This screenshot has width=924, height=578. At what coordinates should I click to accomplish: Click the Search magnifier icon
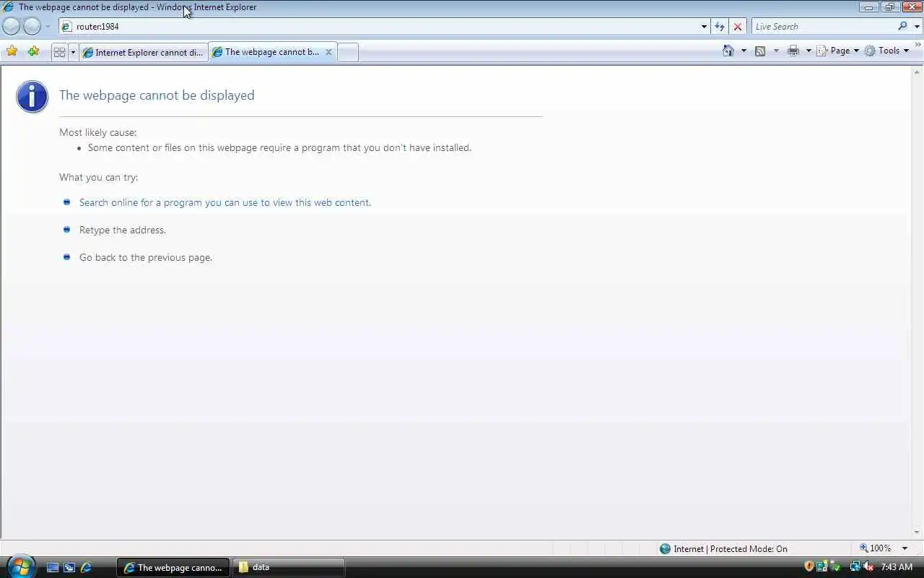point(902,26)
